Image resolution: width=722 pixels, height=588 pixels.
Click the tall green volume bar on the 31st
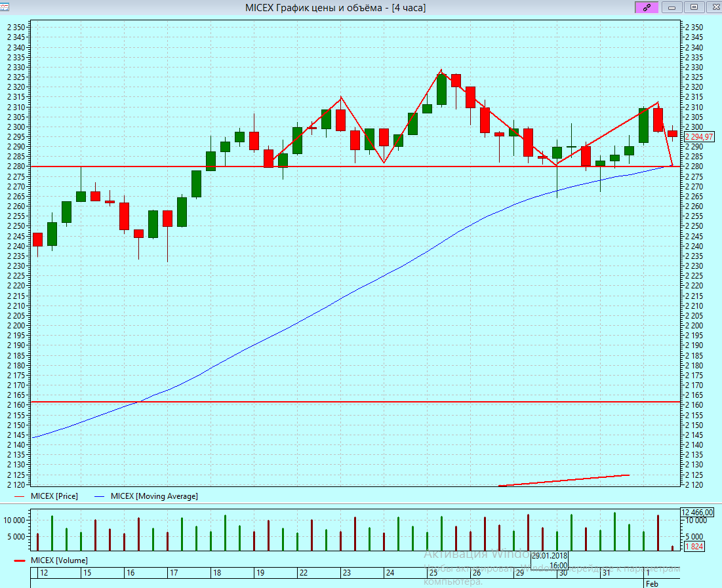(x=614, y=532)
